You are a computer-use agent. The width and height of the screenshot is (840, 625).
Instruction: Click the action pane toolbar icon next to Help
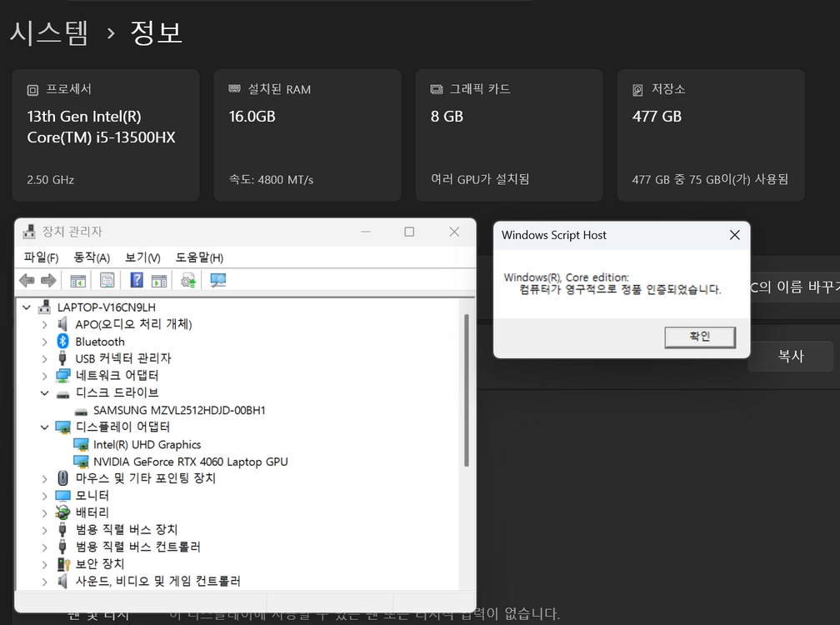pos(159,280)
